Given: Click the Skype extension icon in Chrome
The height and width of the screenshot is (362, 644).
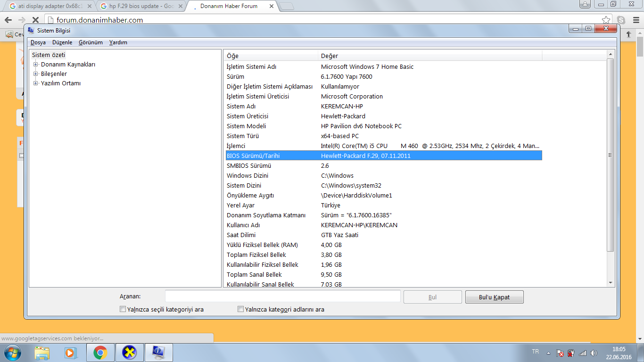Looking at the screenshot, I should coord(621,20).
